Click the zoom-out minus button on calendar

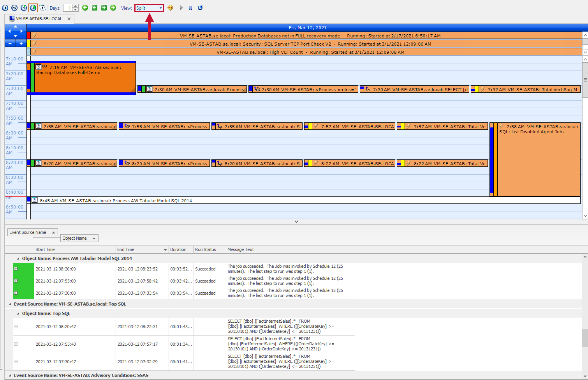(10, 43)
